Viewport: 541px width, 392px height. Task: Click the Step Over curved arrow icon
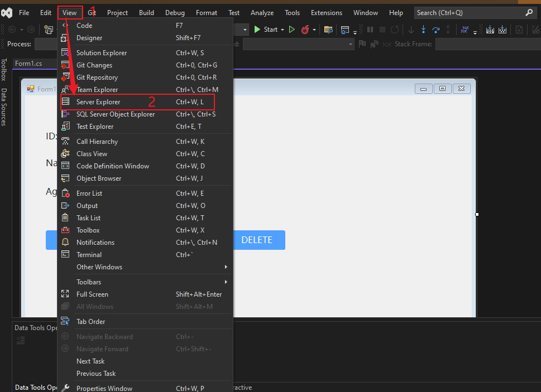click(x=436, y=30)
